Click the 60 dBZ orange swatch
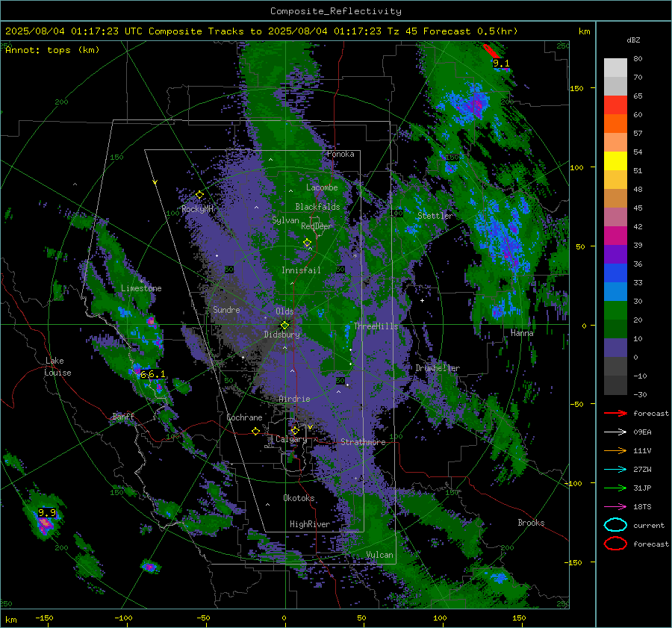This screenshot has height=628, width=672. (x=615, y=123)
